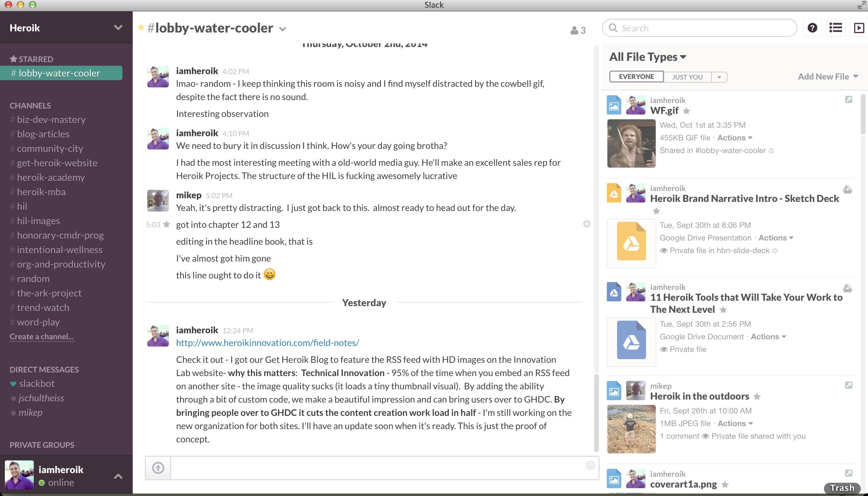868x496 pixels.
Task: Toggle star on Heroik Brand Narrative document
Action: click(655, 211)
